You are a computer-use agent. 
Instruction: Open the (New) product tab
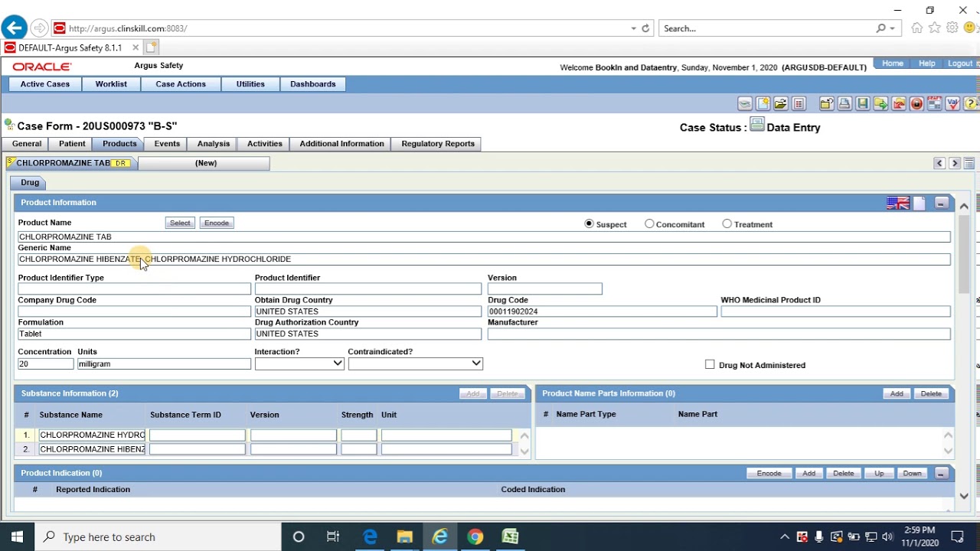(x=204, y=163)
